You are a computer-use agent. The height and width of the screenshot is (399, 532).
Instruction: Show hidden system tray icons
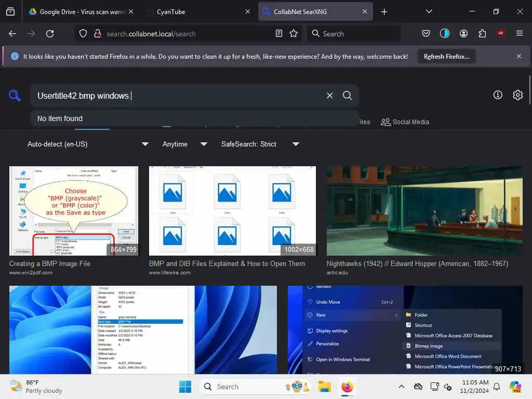click(x=402, y=387)
